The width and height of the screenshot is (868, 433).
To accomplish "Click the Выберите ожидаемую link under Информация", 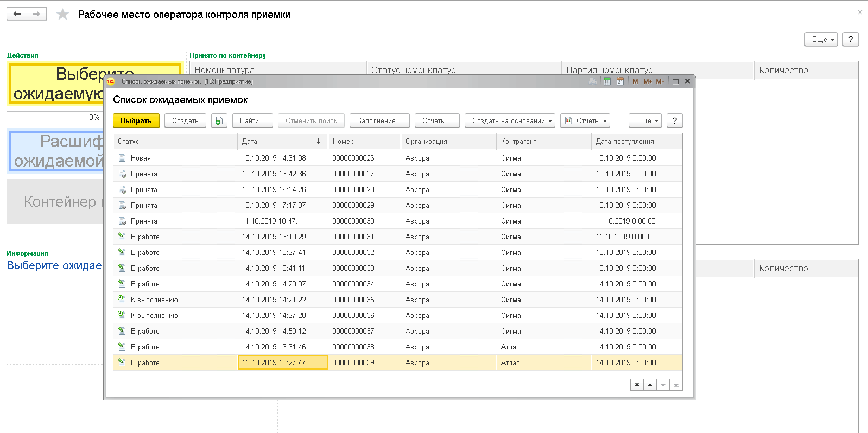I will 55,265.
